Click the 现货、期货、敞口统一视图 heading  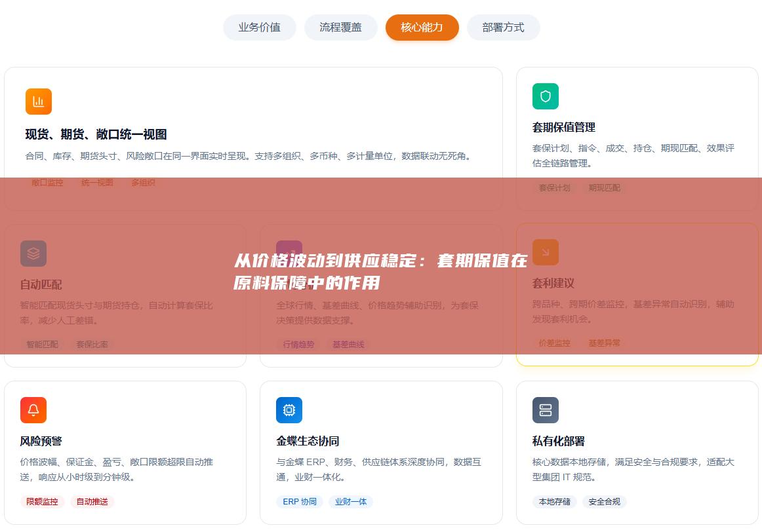tap(96, 134)
